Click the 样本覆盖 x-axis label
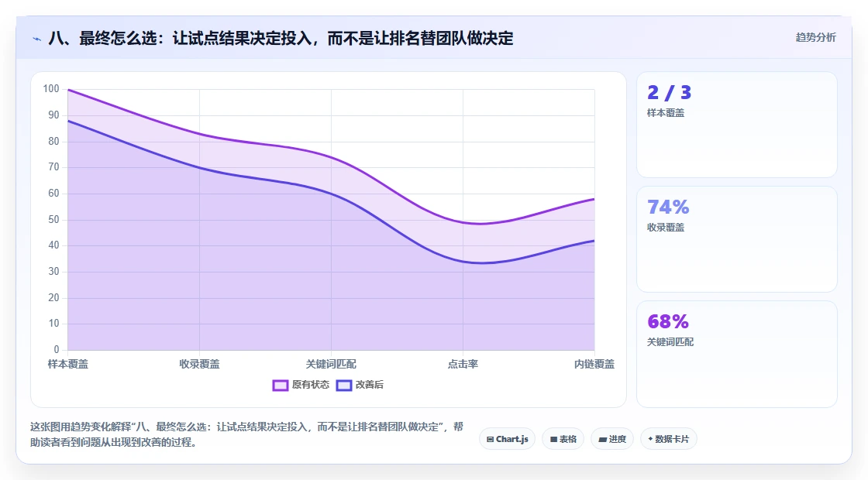868x480 pixels. (68, 364)
